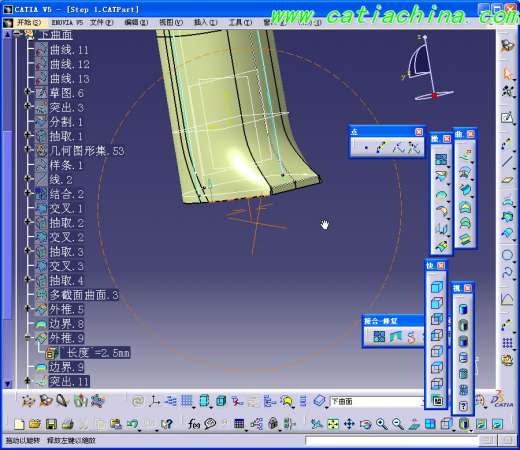Click the Healing icon in 接合-修复 toolbar
The height and width of the screenshot is (450, 520).
tap(396, 337)
